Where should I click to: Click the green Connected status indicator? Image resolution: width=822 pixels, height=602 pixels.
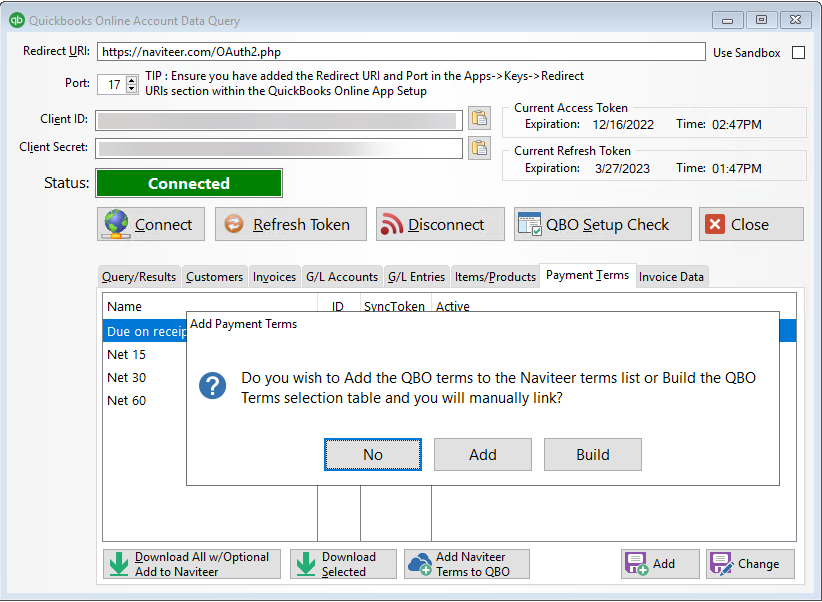(x=189, y=183)
